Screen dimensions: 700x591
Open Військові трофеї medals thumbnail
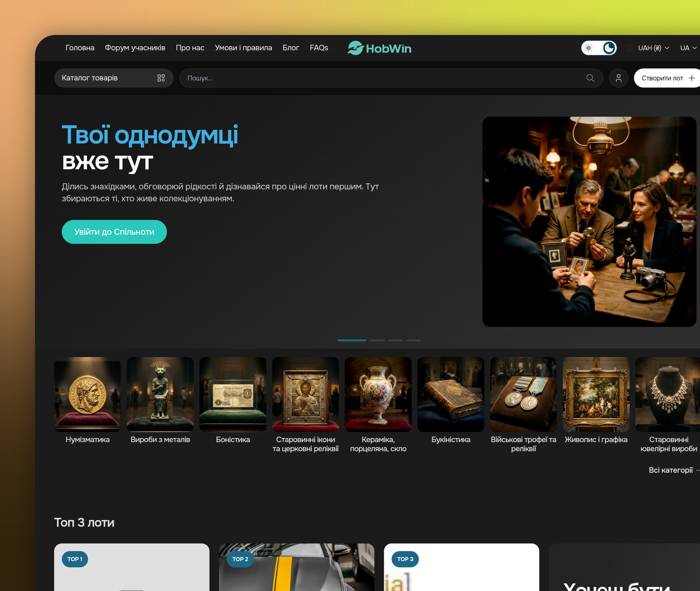(523, 394)
